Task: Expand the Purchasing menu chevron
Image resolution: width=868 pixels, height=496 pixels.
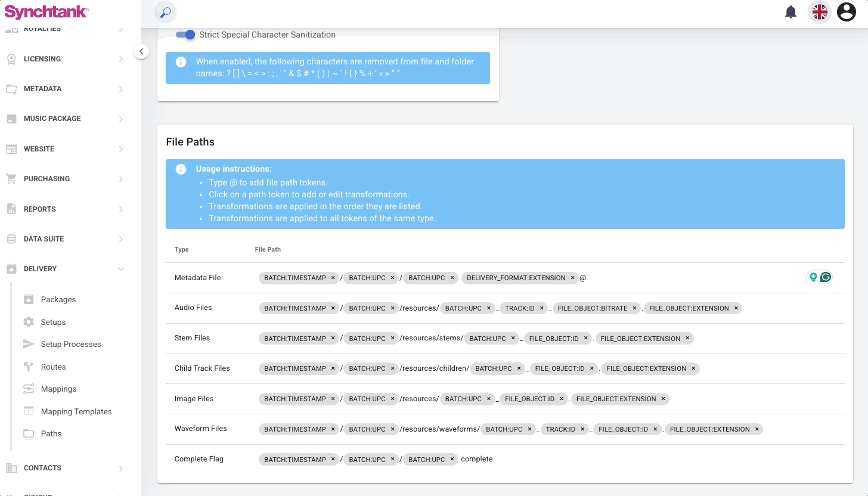Action: 121,179
